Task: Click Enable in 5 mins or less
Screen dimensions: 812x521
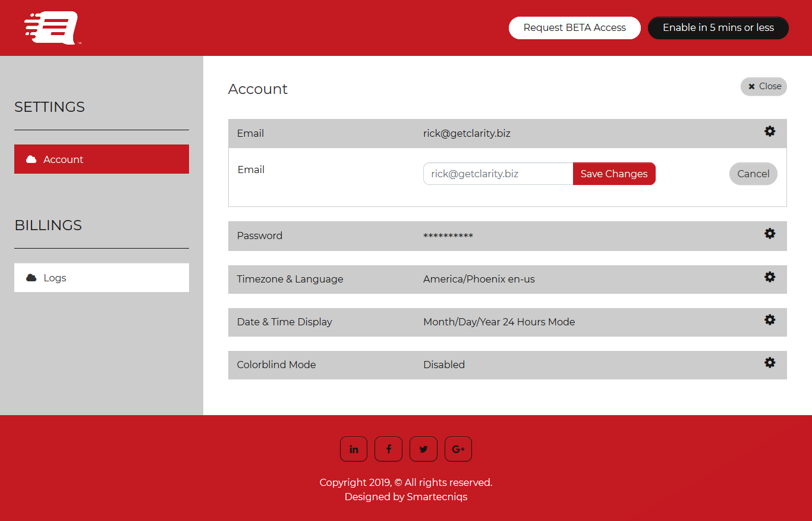Action: [718, 28]
